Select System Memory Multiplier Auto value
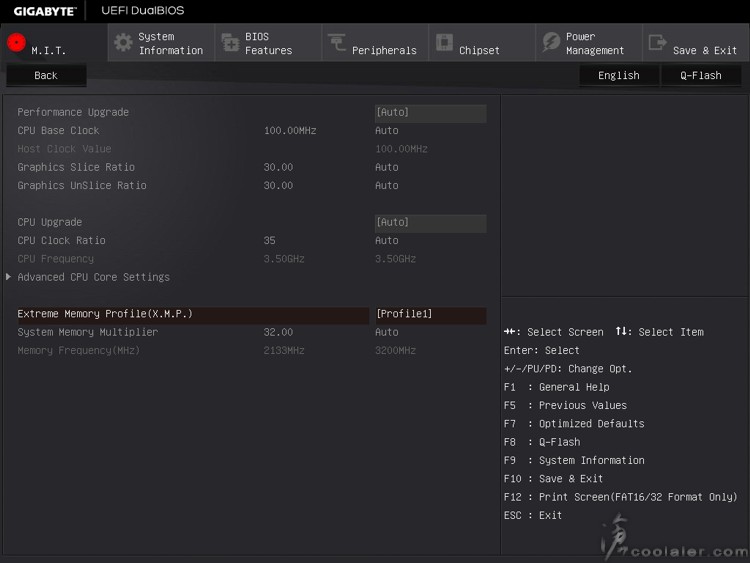This screenshot has width=750, height=563. 386,332
